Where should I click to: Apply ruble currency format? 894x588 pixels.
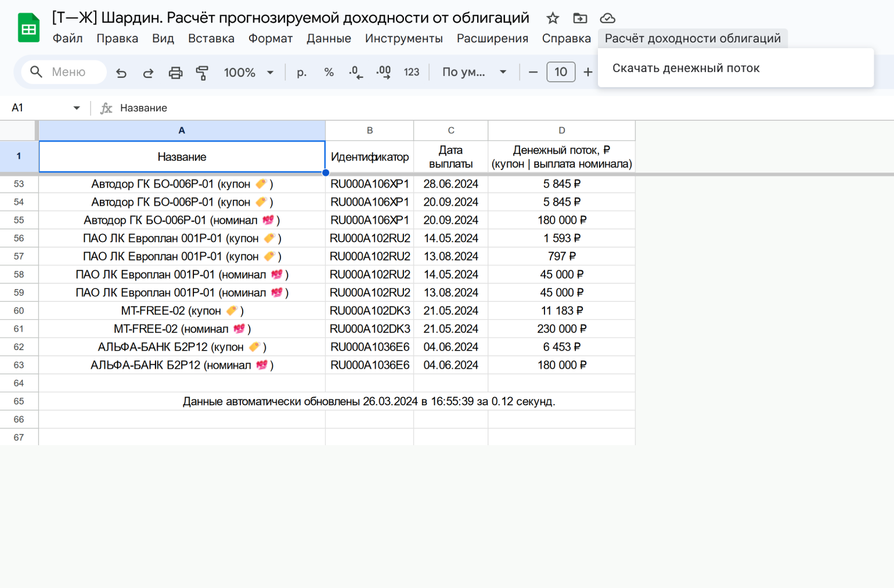301,73
